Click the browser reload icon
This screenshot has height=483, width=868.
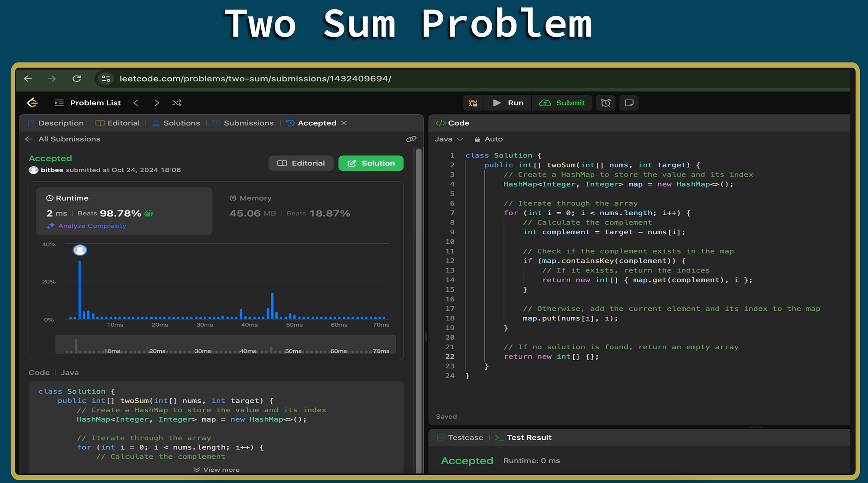coord(77,79)
